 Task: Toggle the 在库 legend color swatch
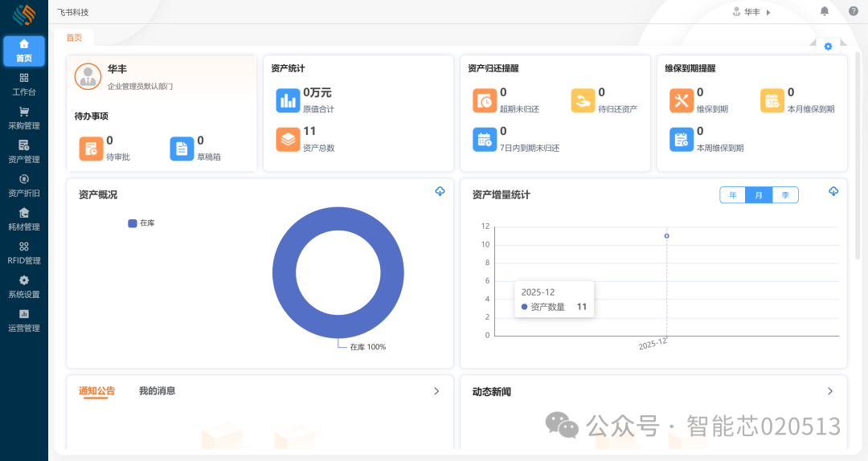(x=133, y=223)
